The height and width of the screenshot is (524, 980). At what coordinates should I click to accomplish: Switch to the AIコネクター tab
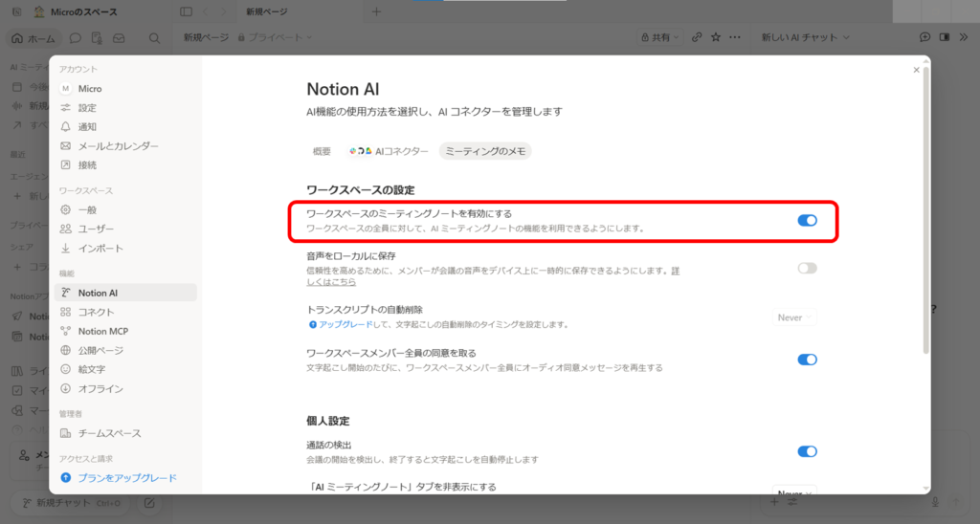click(x=389, y=151)
